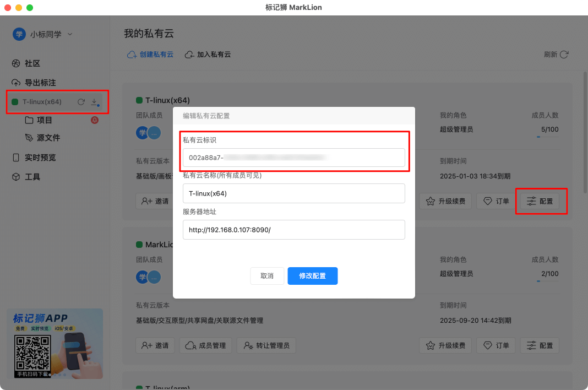Click progress bar under 5/100 member count
Screen dimensions: 588x390
tap(548, 137)
